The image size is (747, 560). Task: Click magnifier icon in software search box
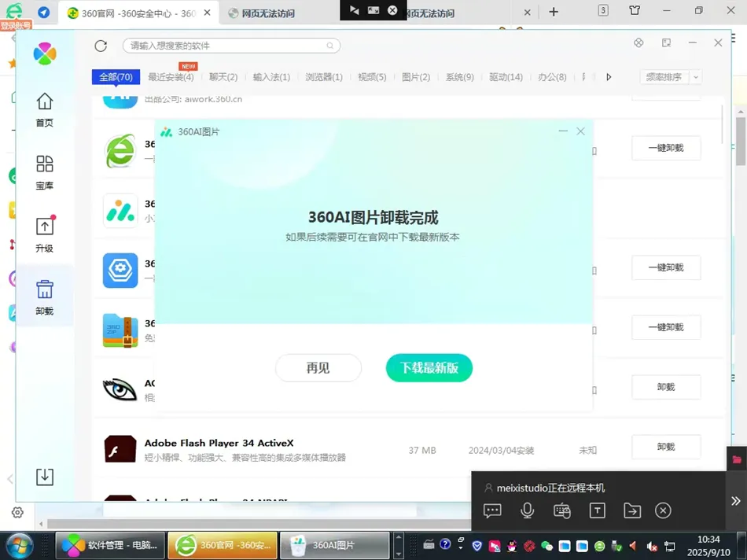pyautogui.click(x=329, y=46)
